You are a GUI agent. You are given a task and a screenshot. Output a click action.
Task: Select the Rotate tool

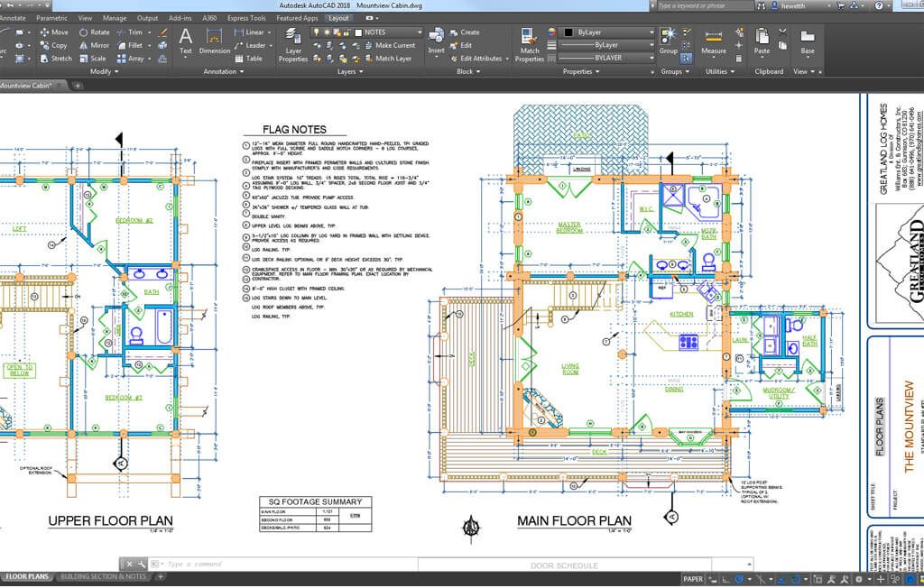(x=94, y=32)
